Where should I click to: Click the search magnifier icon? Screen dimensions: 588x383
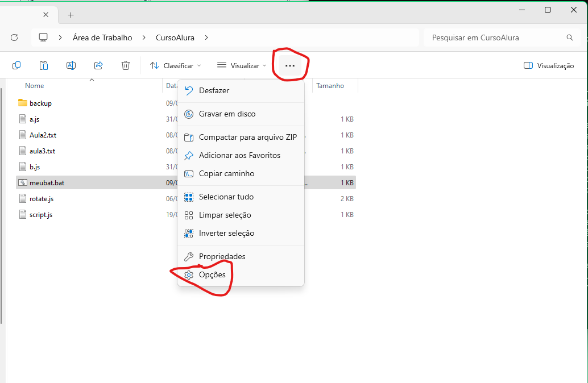tap(570, 38)
